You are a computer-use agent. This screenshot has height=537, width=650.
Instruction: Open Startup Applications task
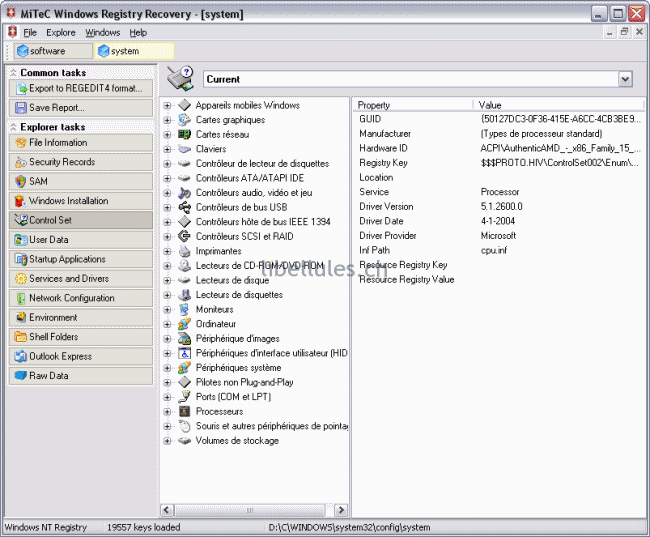pyautogui.click(x=81, y=259)
